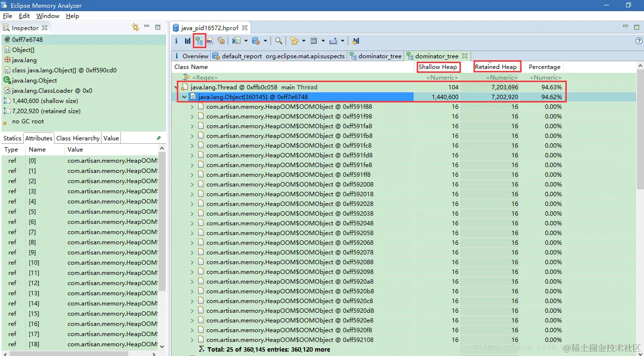Switch to the first dominator_tree tab
Image resolution: width=644 pixels, height=356 pixels.
pyautogui.click(x=375, y=56)
